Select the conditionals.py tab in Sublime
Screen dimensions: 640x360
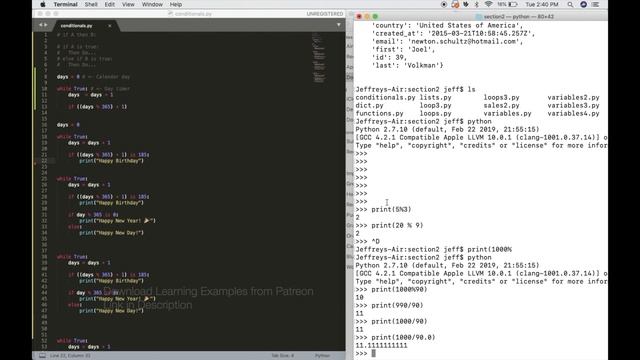pos(77,26)
